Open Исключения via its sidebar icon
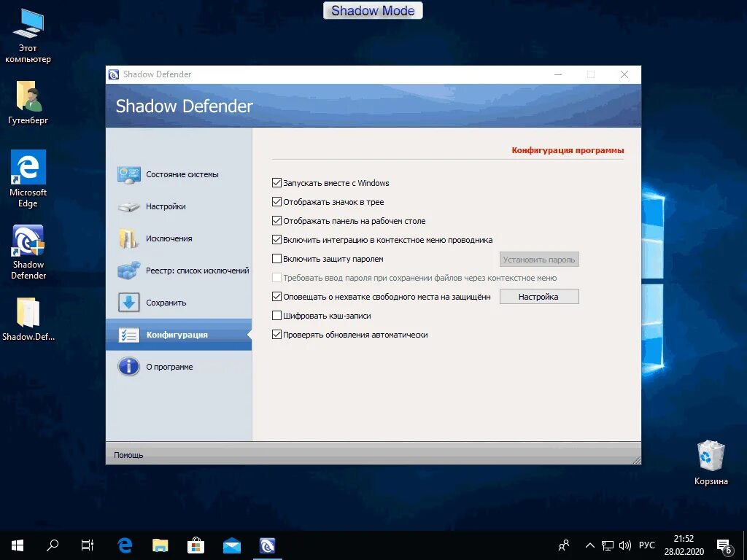The image size is (747, 560). tap(128, 238)
